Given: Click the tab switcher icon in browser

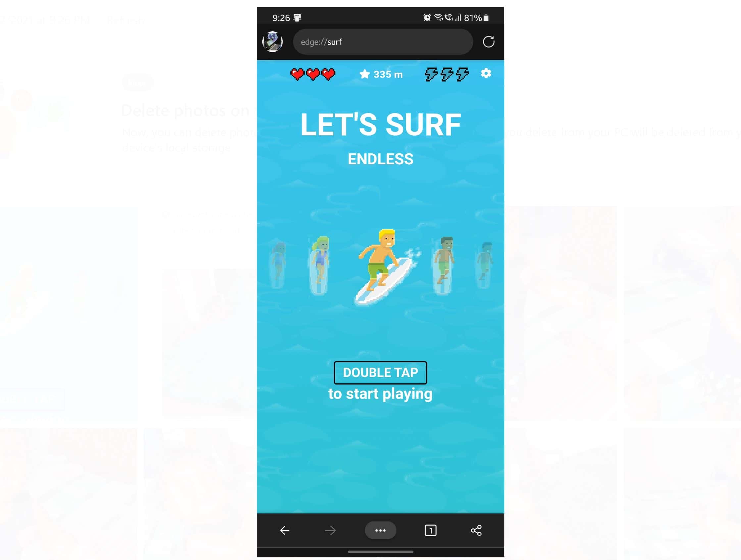Looking at the screenshot, I should [x=430, y=530].
